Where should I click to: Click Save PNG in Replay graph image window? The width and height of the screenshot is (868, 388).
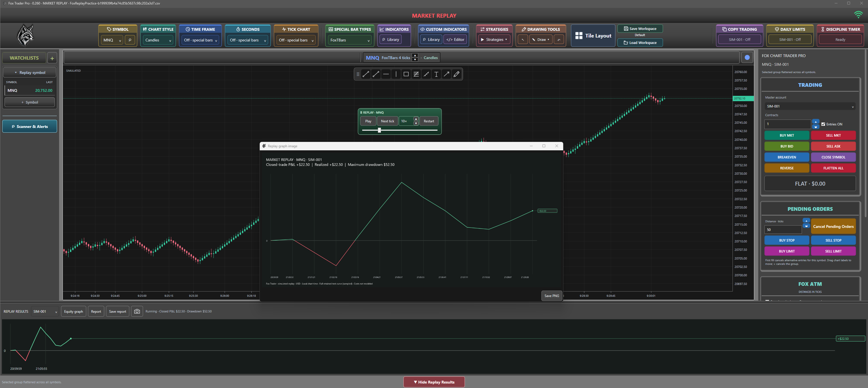click(552, 296)
